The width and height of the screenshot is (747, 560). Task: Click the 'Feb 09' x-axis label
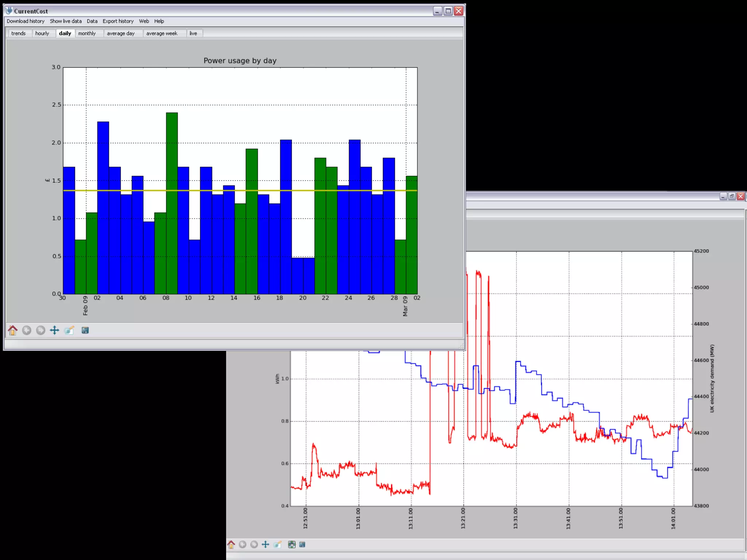click(85, 306)
